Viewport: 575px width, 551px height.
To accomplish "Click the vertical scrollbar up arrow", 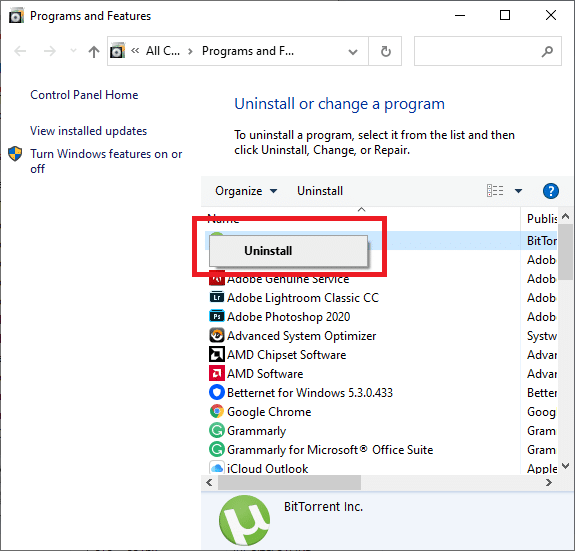I will [x=565, y=216].
